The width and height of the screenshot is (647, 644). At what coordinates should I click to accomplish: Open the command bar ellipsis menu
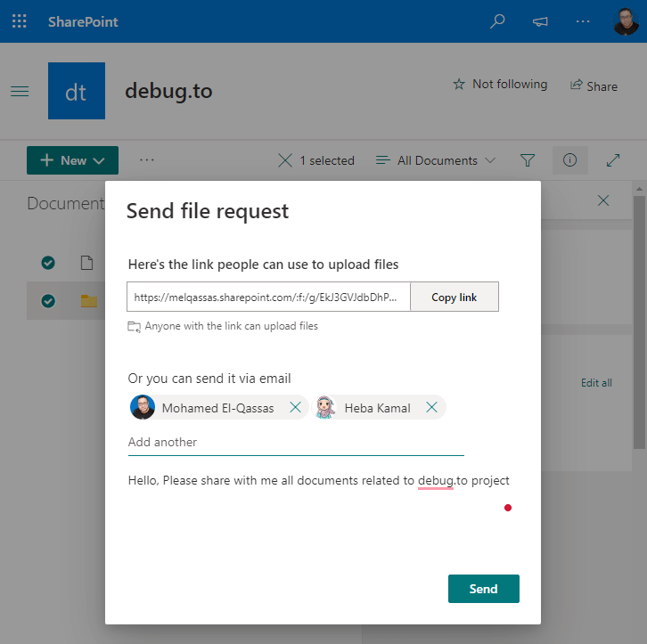(x=146, y=160)
